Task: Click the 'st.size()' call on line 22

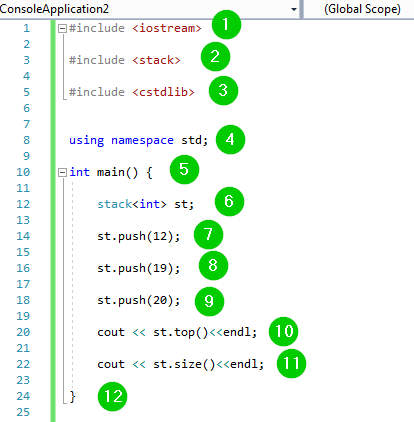Action: (x=184, y=364)
